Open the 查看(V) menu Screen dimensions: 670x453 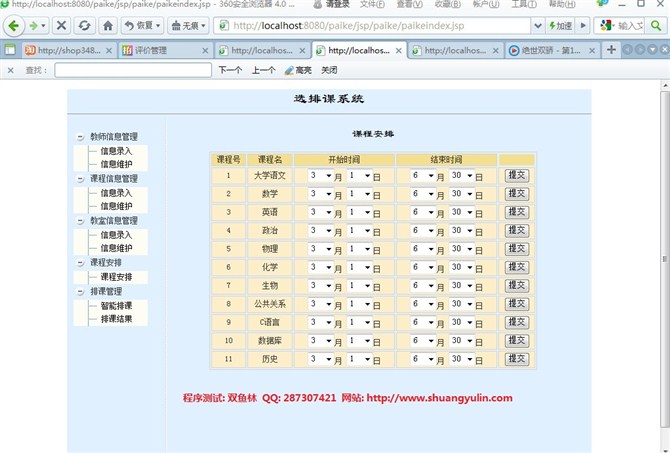pyautogui.click(x=409, y=4)
